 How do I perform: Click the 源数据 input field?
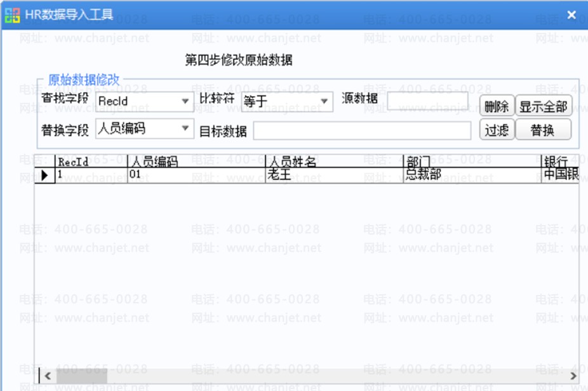(427, 101)
